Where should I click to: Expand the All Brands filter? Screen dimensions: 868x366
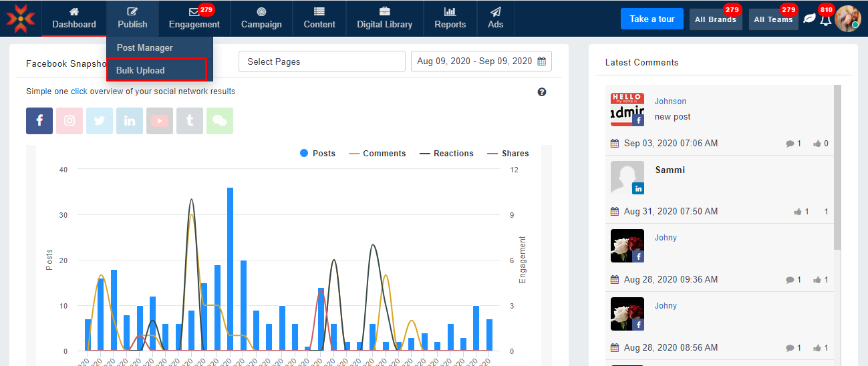coord(715,19)
